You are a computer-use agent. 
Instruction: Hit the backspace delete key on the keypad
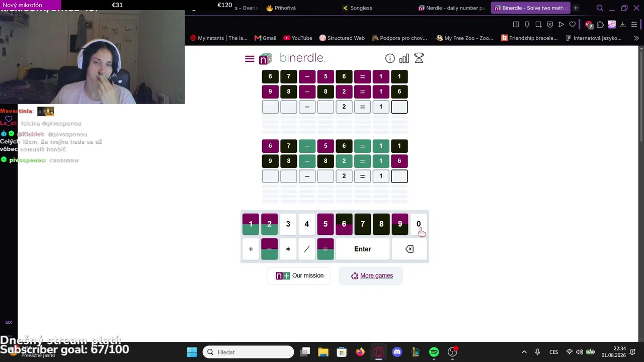point(410,249)
